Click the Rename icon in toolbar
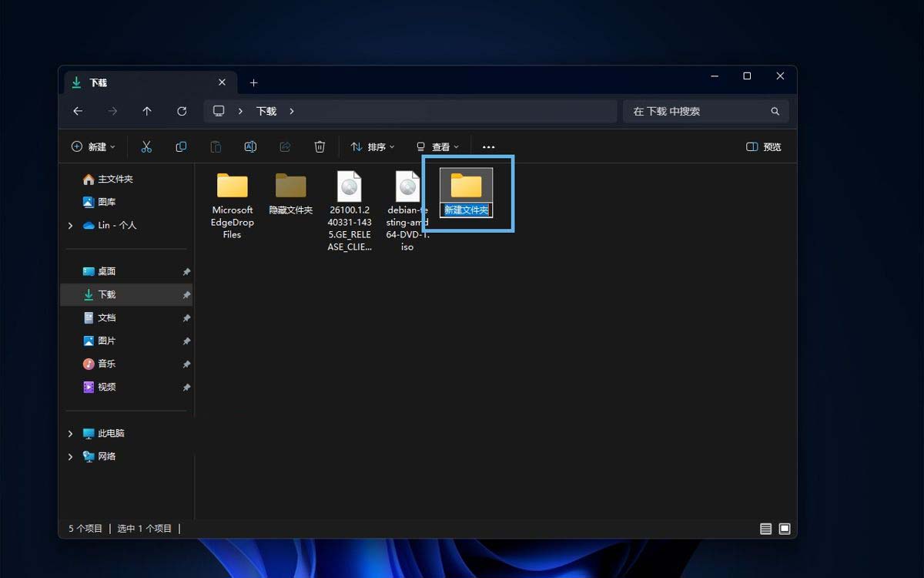 250,146
